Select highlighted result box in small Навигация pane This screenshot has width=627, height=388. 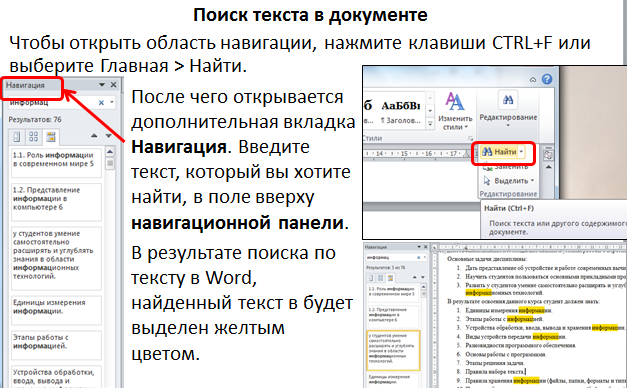[393, 350]
